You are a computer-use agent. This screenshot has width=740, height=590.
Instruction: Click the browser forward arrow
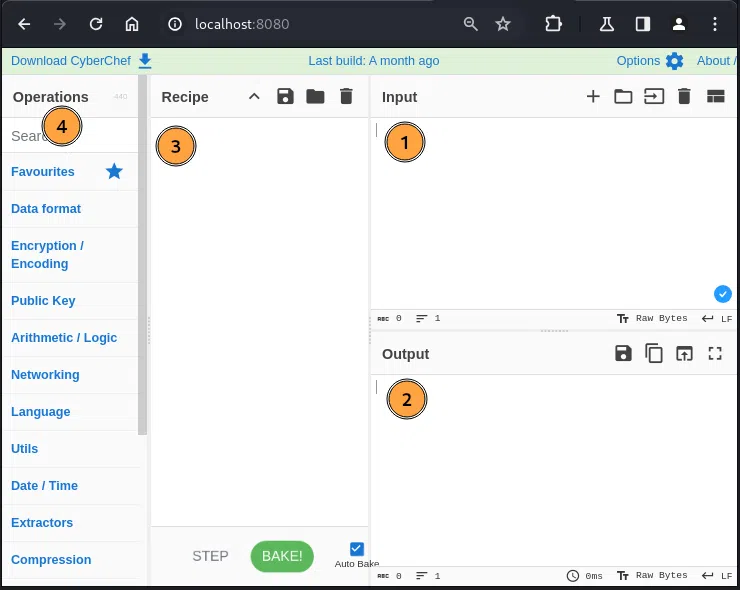coord(60,24)
